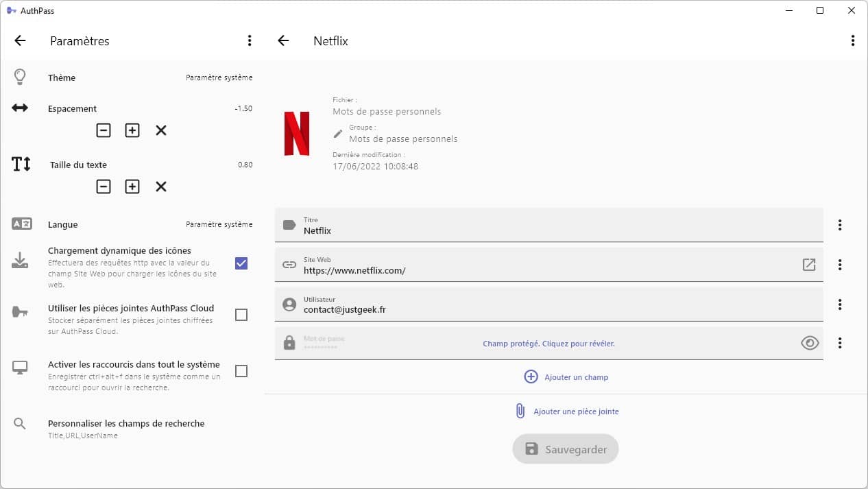Click the Taille du texte value 0.80
The width and height of the screenshot is (868, 489).
245,165
